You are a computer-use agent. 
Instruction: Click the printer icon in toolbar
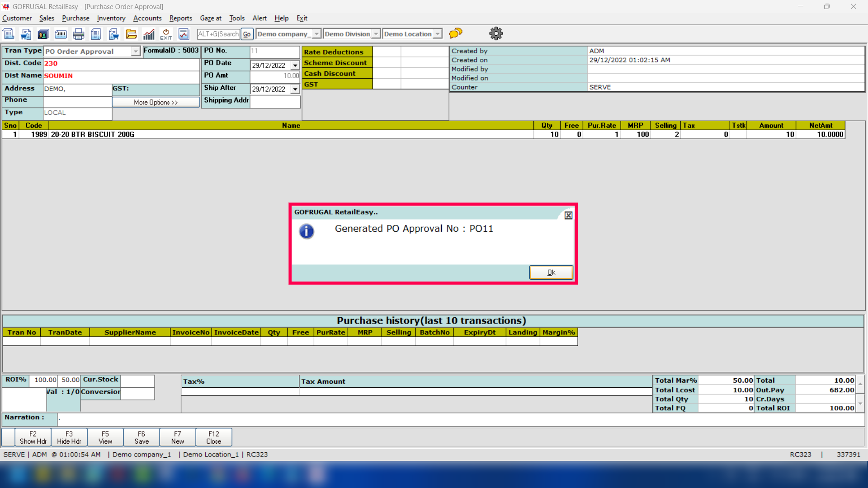click(x=78, y=34)
